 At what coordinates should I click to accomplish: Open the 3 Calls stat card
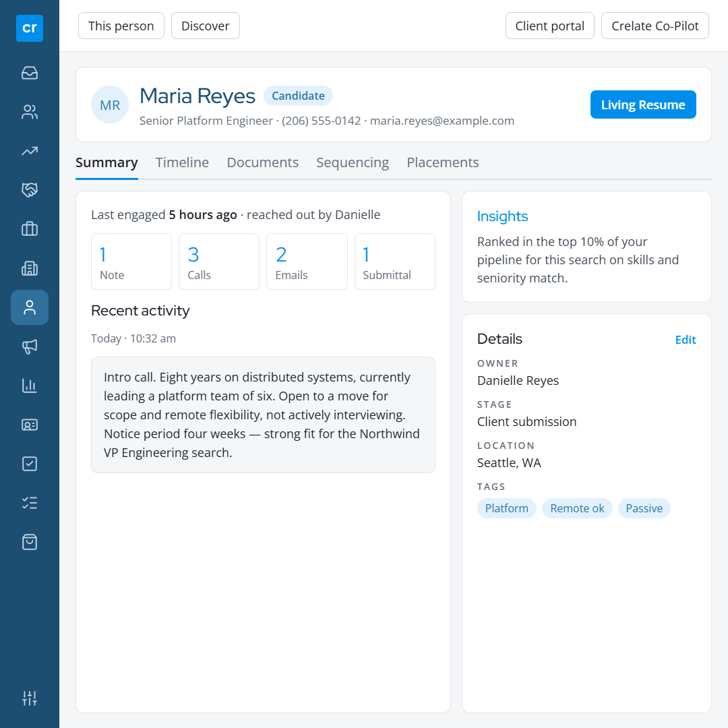pos(219,262)
